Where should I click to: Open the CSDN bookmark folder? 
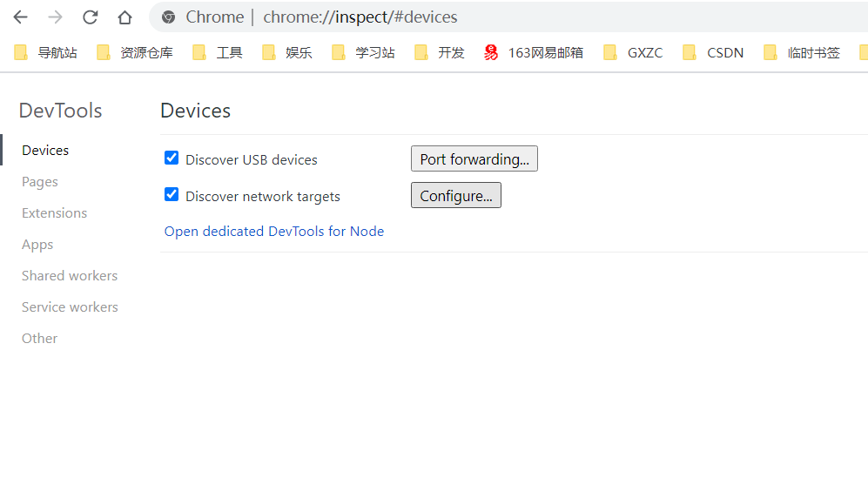click(713, 53)
